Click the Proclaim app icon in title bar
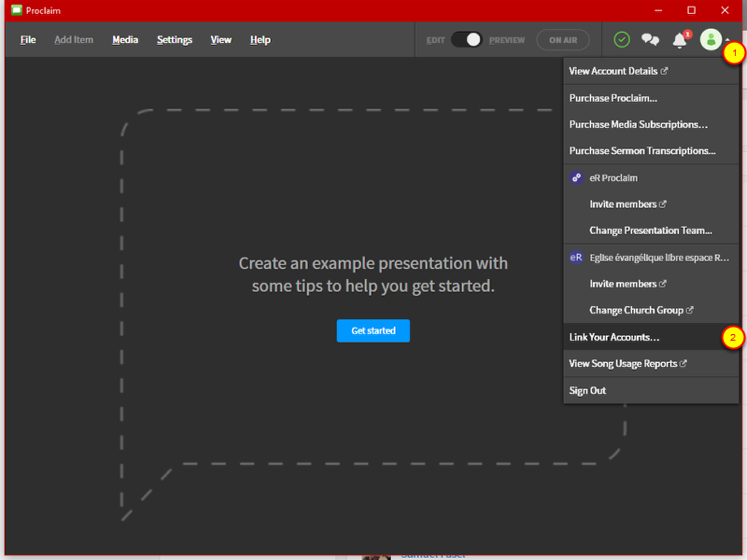The height and width of the screenshot is (560, 747). pyautogui.click(x=16, y=9)
